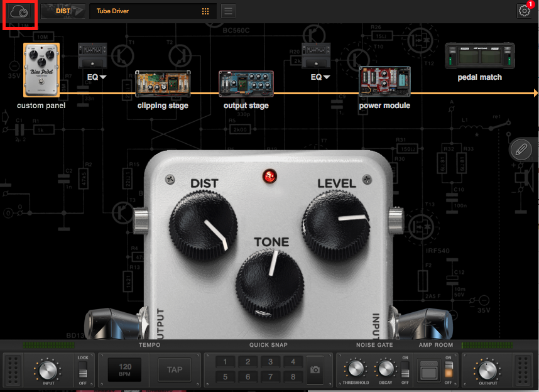Expand the first EQ dropdown arrow
The height and width of the screenshot is (392, 539).
[x=103, y=77]
